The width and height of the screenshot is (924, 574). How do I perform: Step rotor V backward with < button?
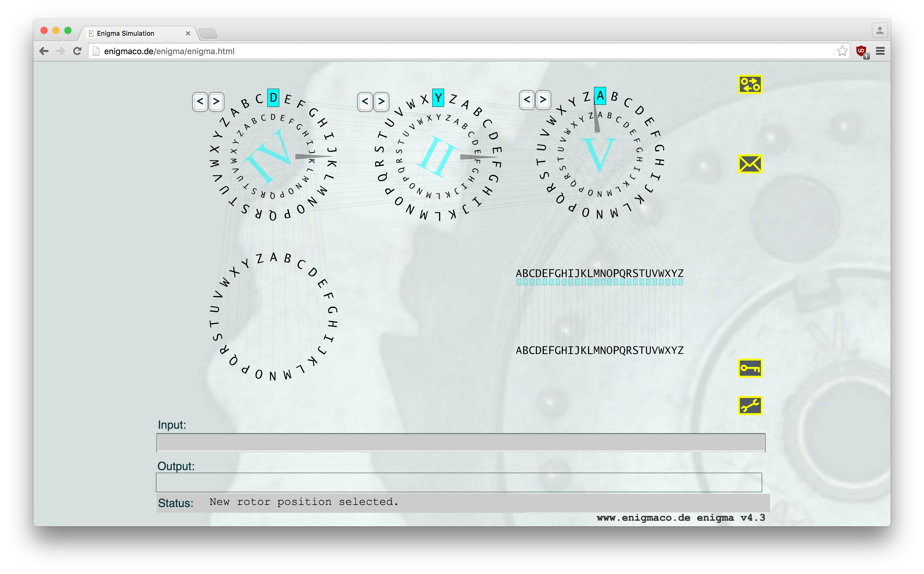click(527, 100)
